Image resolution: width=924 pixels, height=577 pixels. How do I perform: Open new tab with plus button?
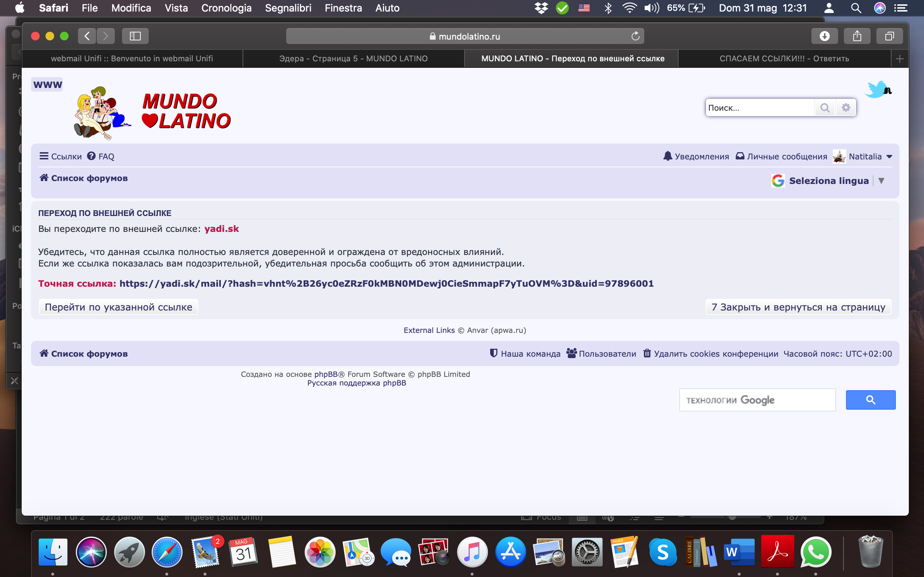tap(899, 59)
